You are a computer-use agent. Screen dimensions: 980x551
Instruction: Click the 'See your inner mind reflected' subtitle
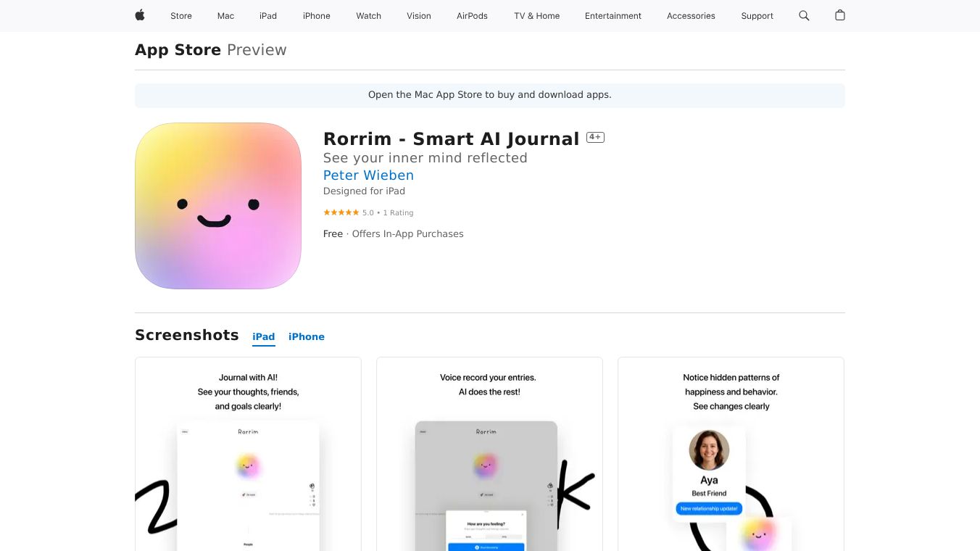click(x=425, y=158)
